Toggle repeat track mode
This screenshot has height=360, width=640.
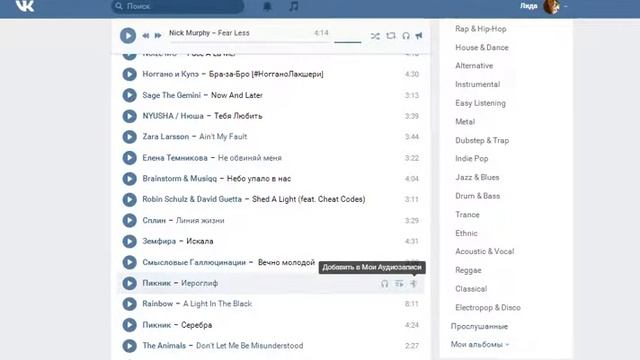[391, 36]
